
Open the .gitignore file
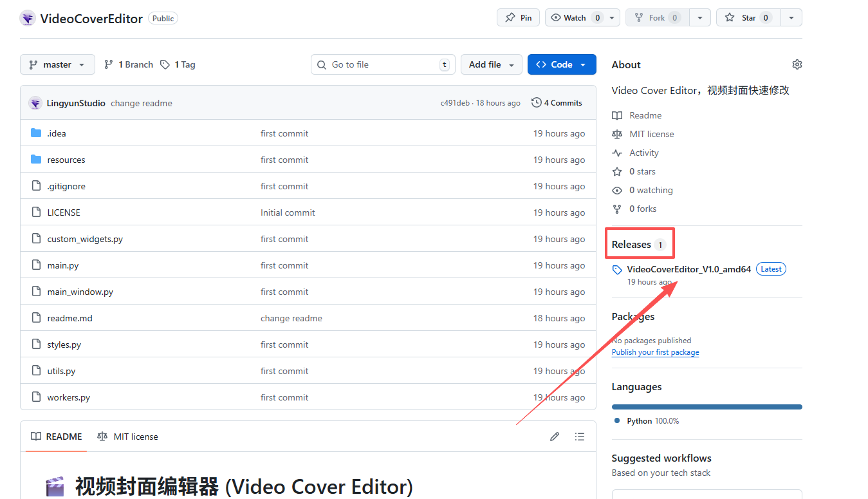pos(66,186)
